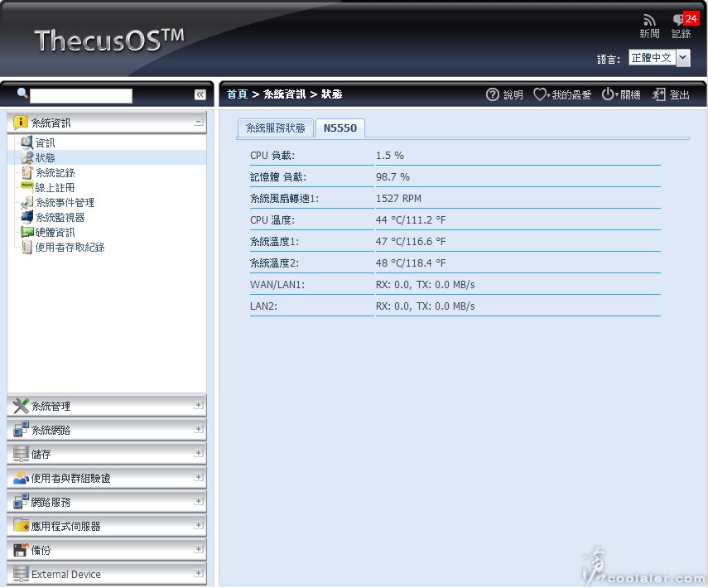This screenshot has height=588, width=708.
Task: Open the 語言 language dropdown arrow
Action: click(683, 58)
